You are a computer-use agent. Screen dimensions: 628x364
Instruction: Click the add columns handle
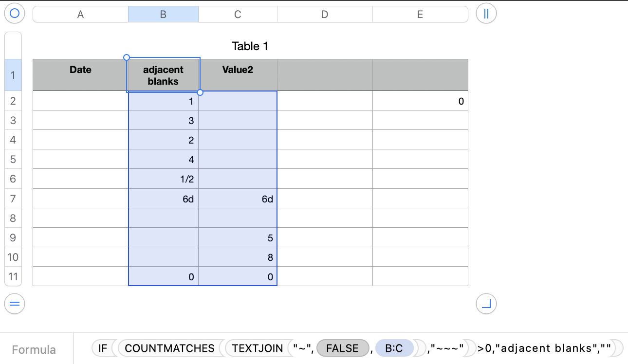(x=486, y=14)
